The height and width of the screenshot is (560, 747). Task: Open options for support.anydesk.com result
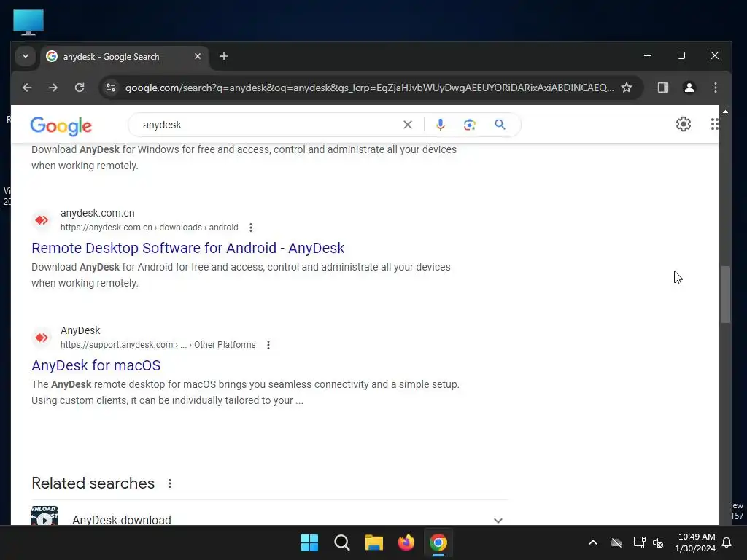coord(268,345)
